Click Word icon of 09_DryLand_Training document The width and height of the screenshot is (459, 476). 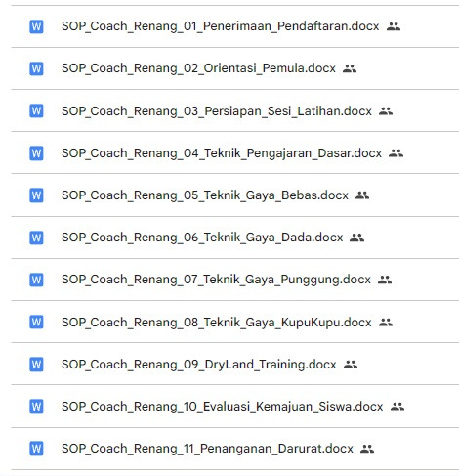(x=36, y=365)
